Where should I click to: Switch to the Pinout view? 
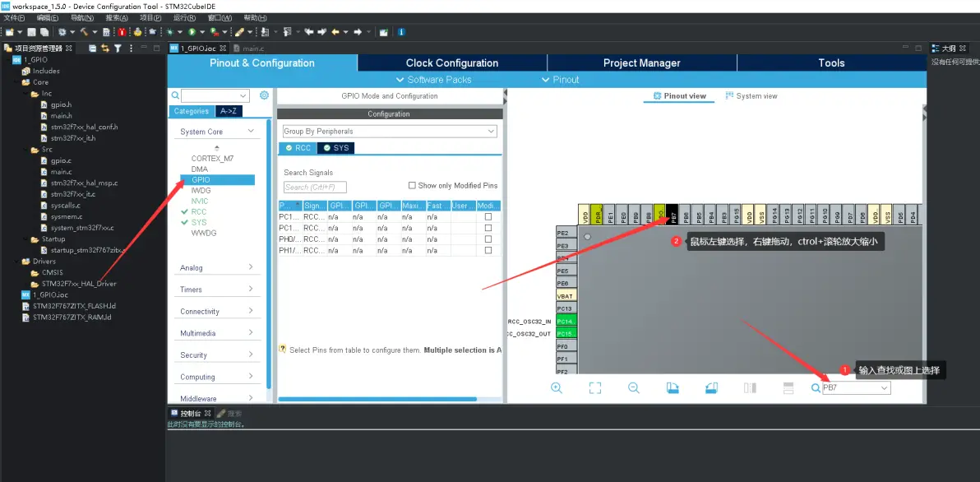(x=679, y=95)
